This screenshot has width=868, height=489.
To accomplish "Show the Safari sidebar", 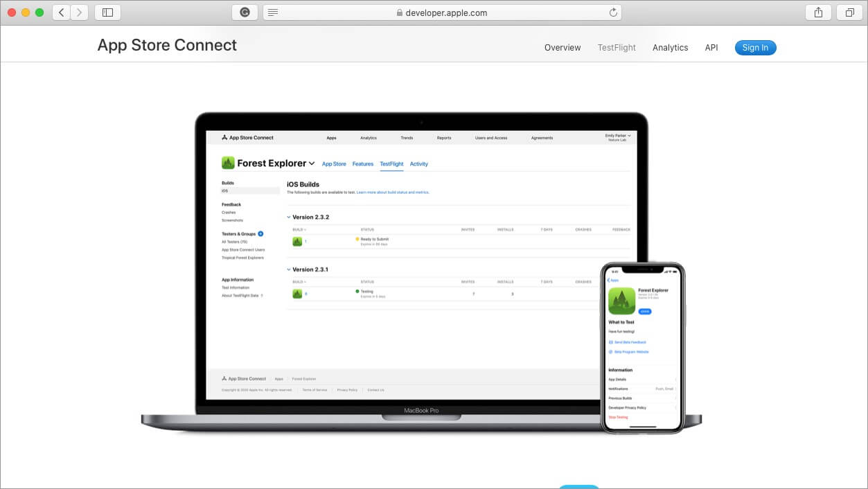I will click(x=107, y=12).
